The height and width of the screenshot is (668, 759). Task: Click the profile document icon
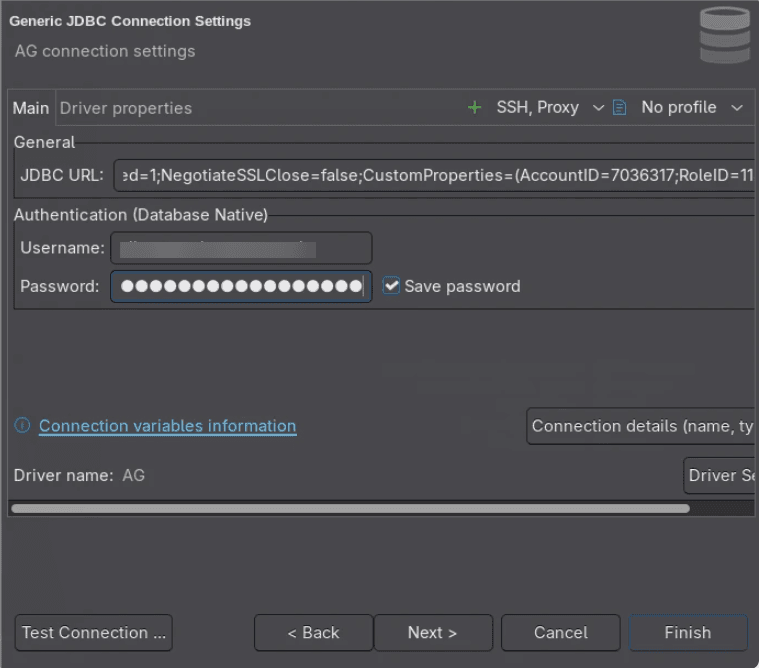point(620,107)
